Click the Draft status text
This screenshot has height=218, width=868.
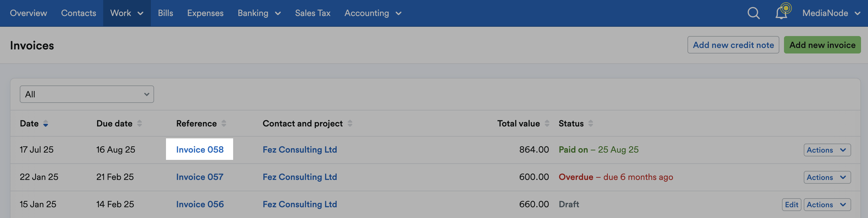(569, 204)
